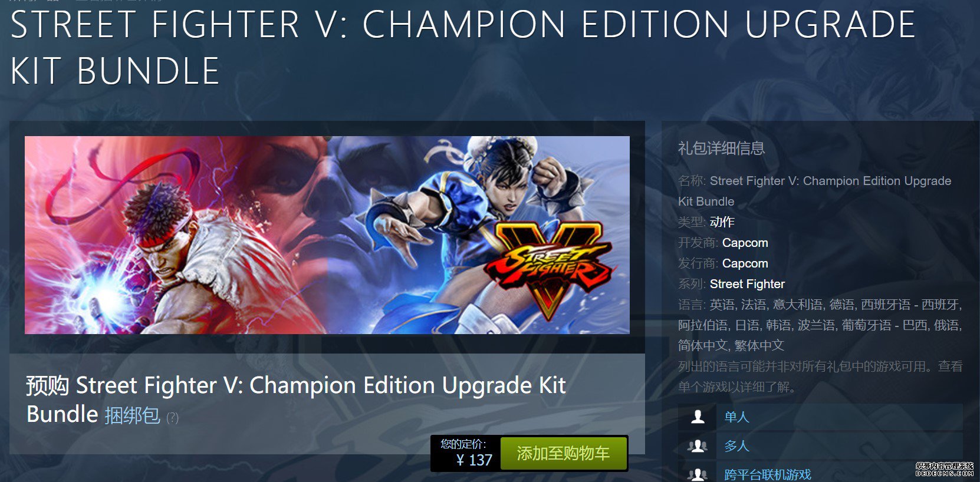This screenshot has height=482, width=980.
Task: Open the 跨平台联机游戏 category link
Action: pos(767,474)
